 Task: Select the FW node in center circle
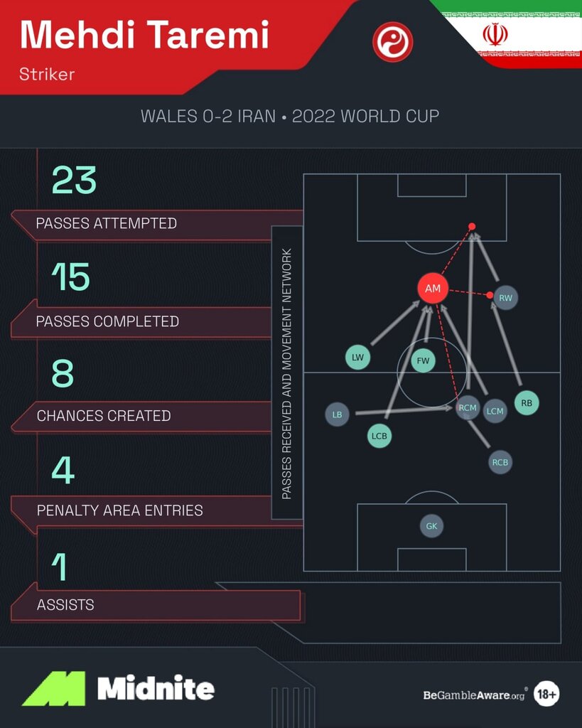[423, 360]
